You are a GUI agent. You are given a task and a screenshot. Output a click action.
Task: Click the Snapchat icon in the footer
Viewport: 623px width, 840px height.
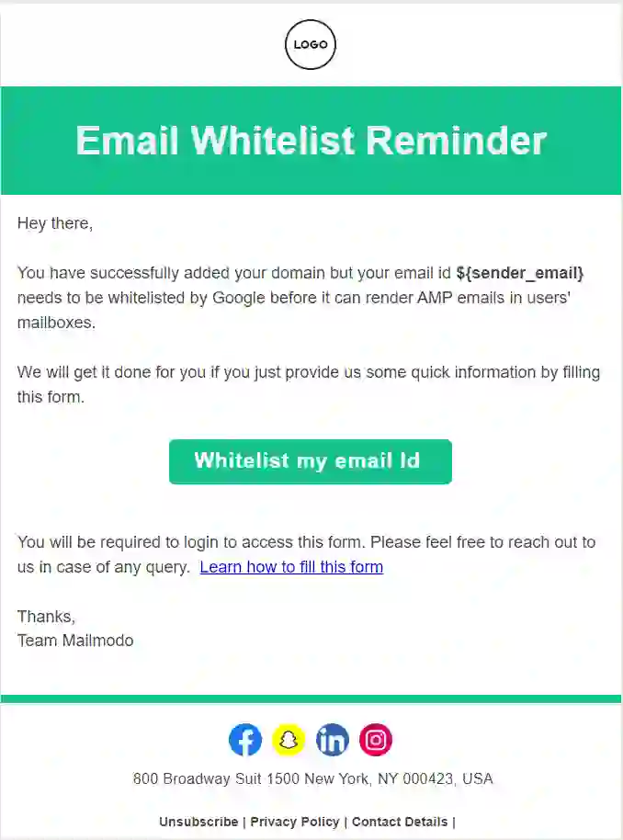click(x=289, y=740)
